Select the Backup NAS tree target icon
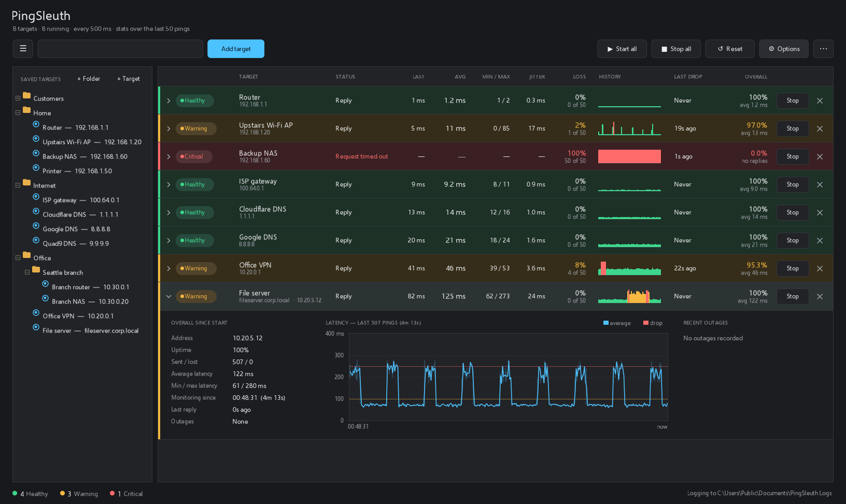846x504 pixels. (x=36, y=153)
